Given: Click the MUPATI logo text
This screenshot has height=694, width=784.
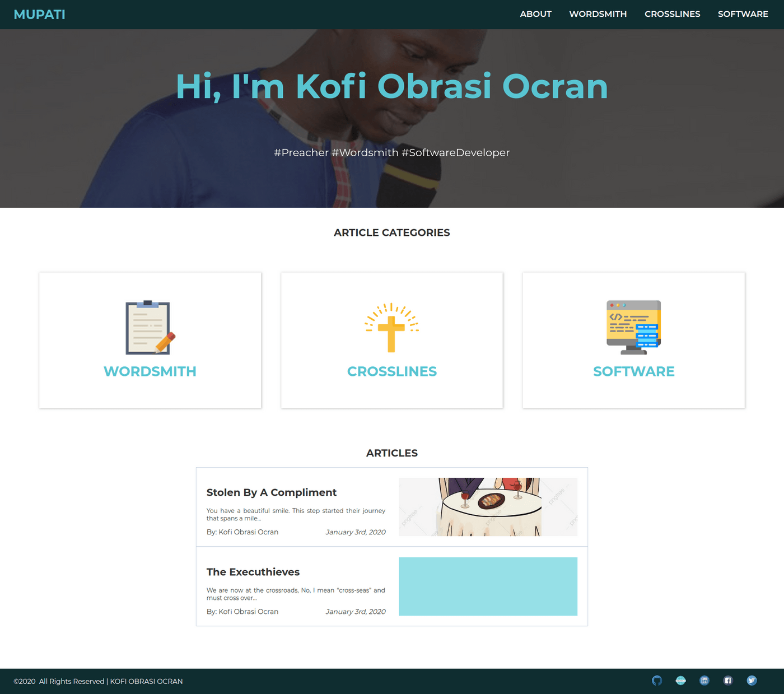Looking at the screenshot, I should point(39,14).
